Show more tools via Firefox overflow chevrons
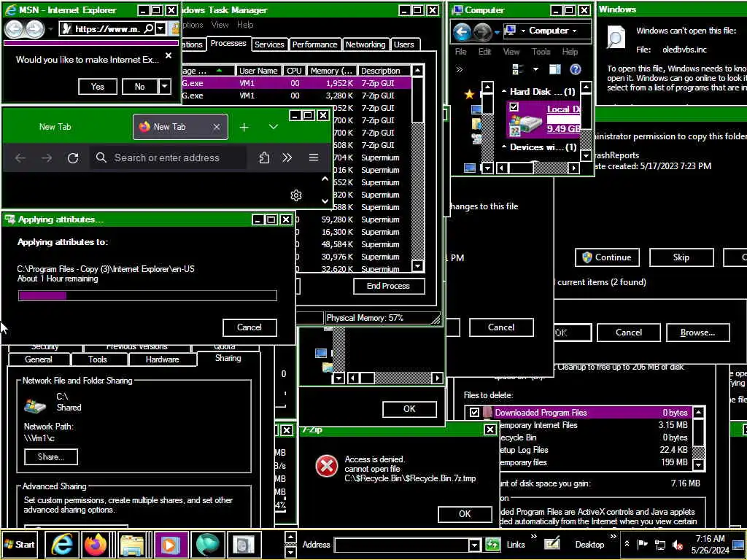 [287, 157]
